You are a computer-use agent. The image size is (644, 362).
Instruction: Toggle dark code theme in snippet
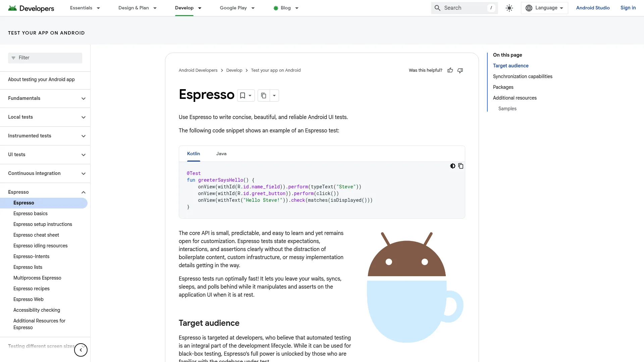pos(452,166)
